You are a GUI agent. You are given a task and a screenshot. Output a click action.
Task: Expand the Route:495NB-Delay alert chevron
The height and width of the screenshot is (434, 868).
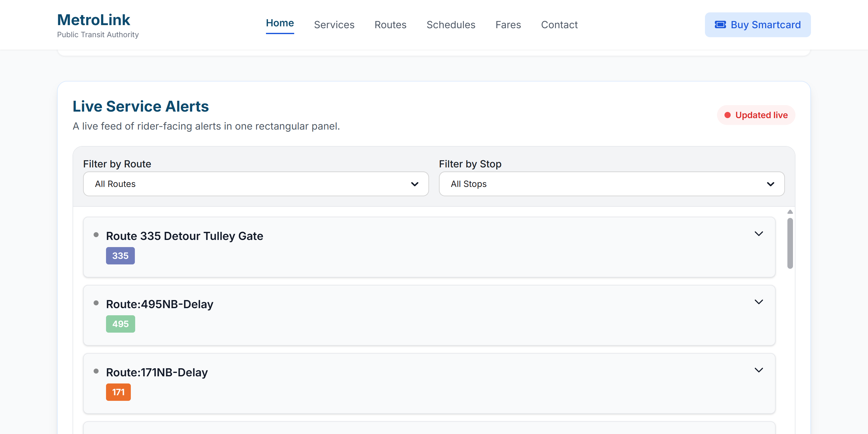[x=759, y=302]
